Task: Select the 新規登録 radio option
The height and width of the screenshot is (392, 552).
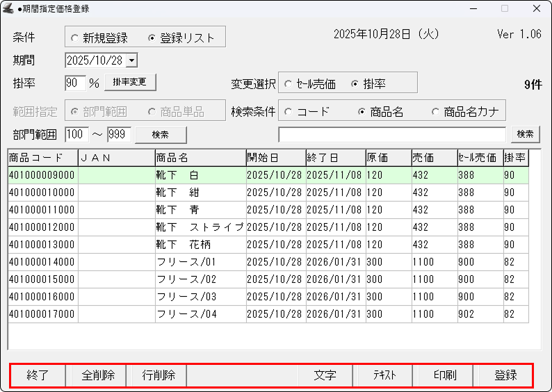Action: click(75, 38)
